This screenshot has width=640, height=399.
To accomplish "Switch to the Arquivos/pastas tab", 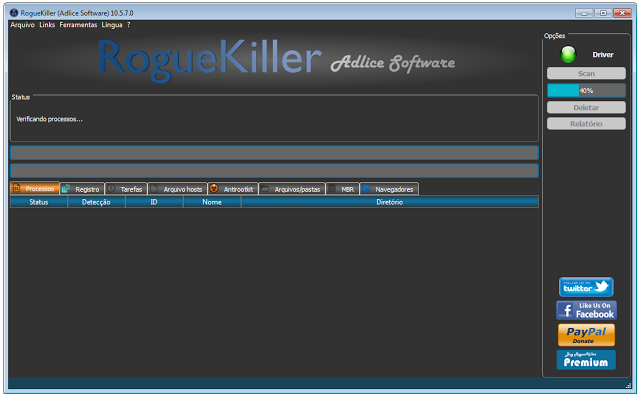I will (292, 189).
